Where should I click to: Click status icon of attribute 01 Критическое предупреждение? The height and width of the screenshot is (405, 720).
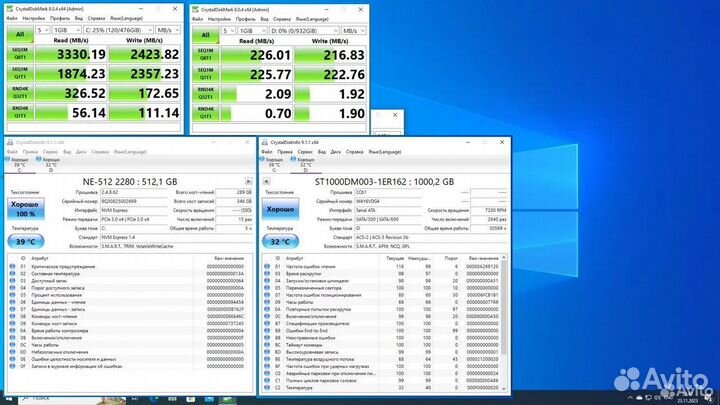[12, 266]
